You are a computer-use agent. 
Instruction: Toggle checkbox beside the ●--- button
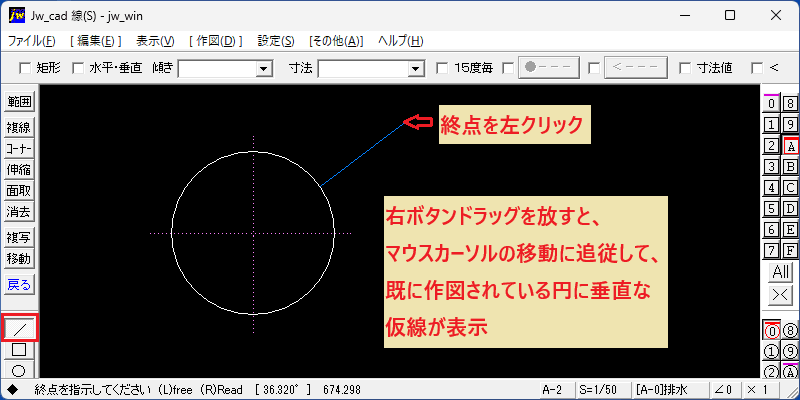508,68
